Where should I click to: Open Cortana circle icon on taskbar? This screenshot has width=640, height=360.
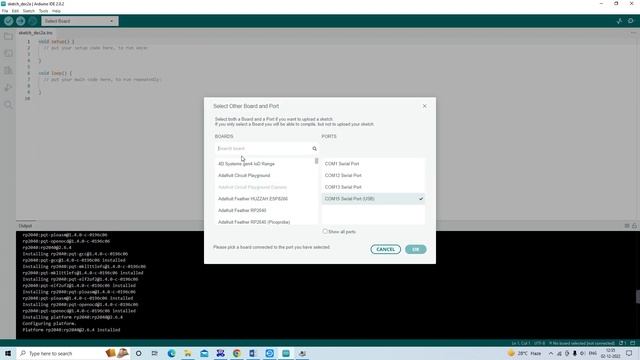pos(138,353)
